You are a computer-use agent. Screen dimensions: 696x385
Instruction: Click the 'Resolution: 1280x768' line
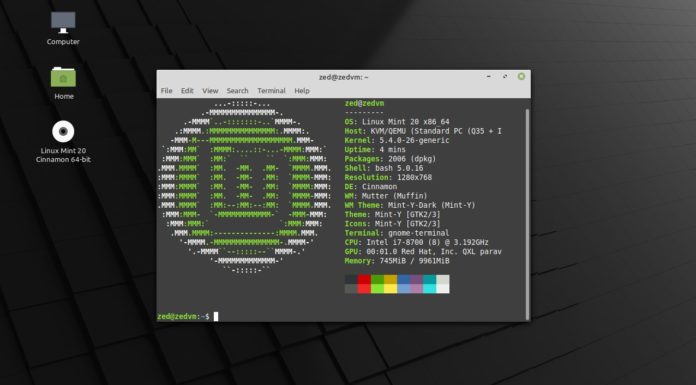[388, 177]
